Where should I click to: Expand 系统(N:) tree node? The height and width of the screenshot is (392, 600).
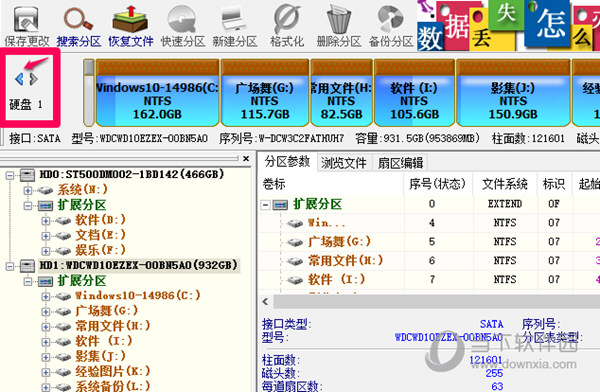click(x=28, y=190)
